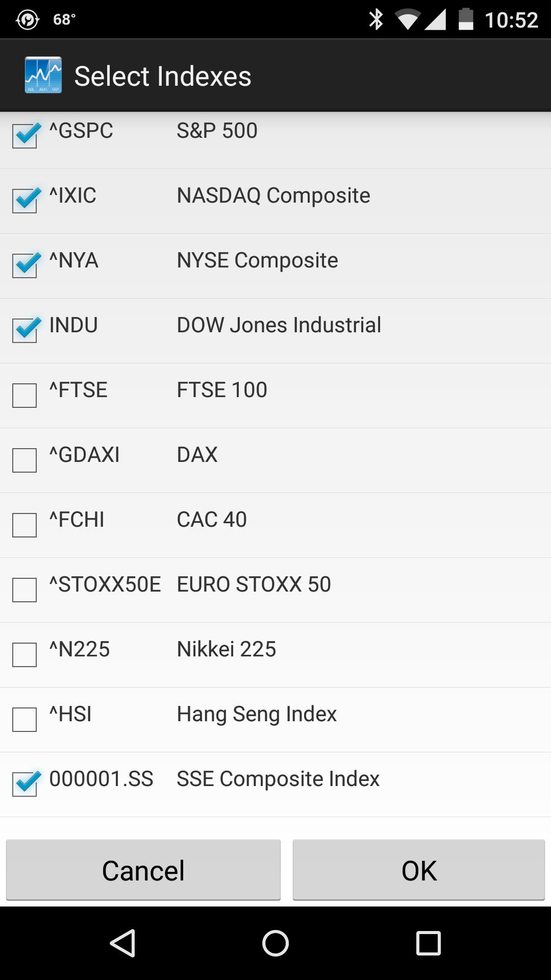This screenshot has width=551, height=980.
Task: Tap the Wi-Fi signal status icon
Action: (x=407, y=20)
